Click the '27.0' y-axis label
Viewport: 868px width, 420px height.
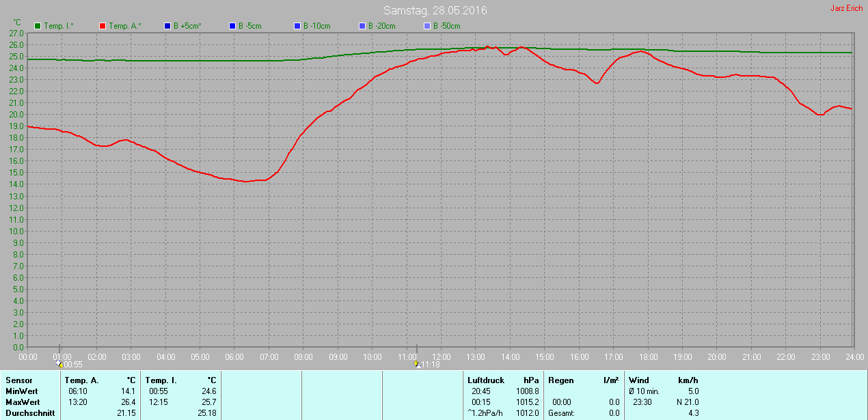pyautogui.click(x=17, y=33)
